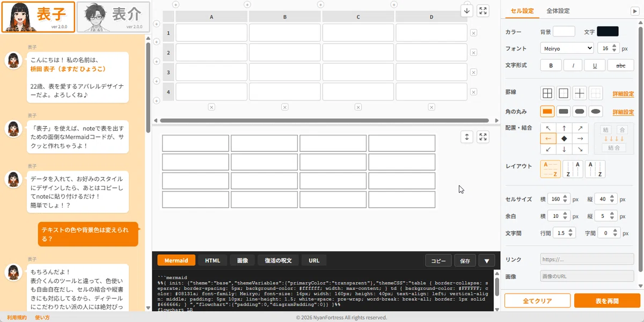Screen dimensions: 644x322
Task: Align cell content to top-right arrow
Action: coord(580,128)
